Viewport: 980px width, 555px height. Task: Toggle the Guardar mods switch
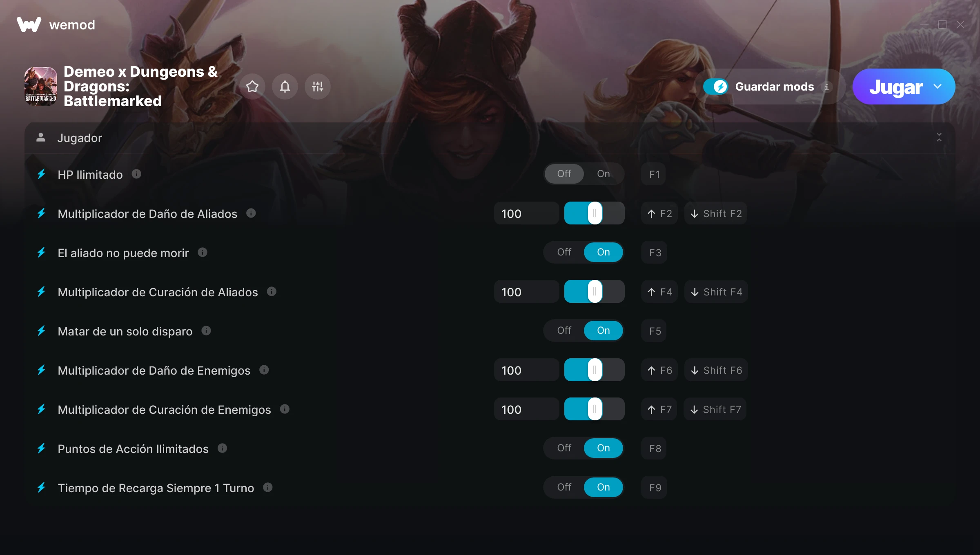tap(715, 87)
